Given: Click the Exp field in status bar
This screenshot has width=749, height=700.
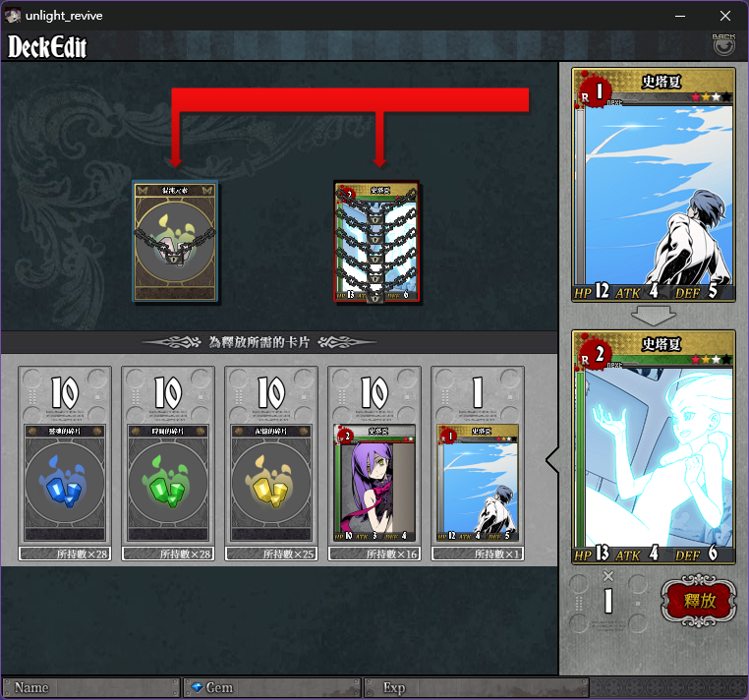Looking at the screenshot, I should (x=477, y=688).
